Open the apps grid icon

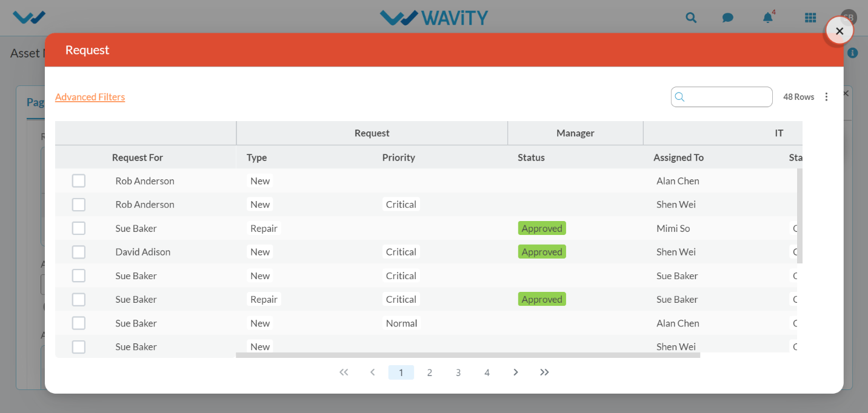810,18
